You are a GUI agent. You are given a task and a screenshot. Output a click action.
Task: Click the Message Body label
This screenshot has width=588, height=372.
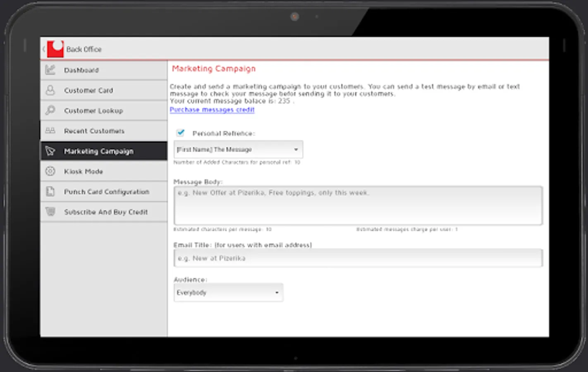pos(198,182)
